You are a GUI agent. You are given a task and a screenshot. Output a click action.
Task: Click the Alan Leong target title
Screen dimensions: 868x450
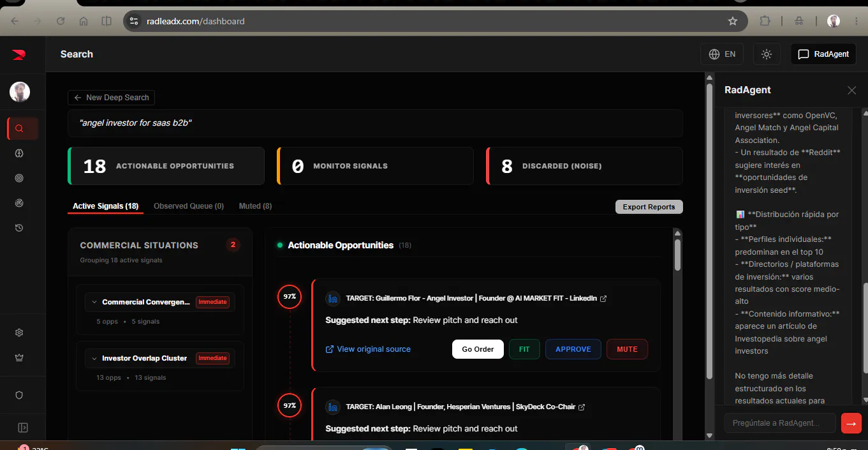460,407
